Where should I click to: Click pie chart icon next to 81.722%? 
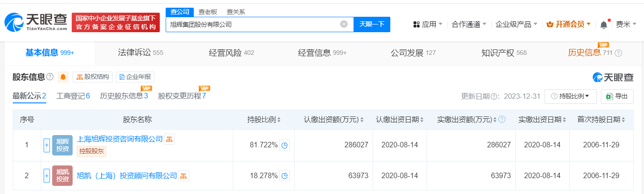(285, 145)
